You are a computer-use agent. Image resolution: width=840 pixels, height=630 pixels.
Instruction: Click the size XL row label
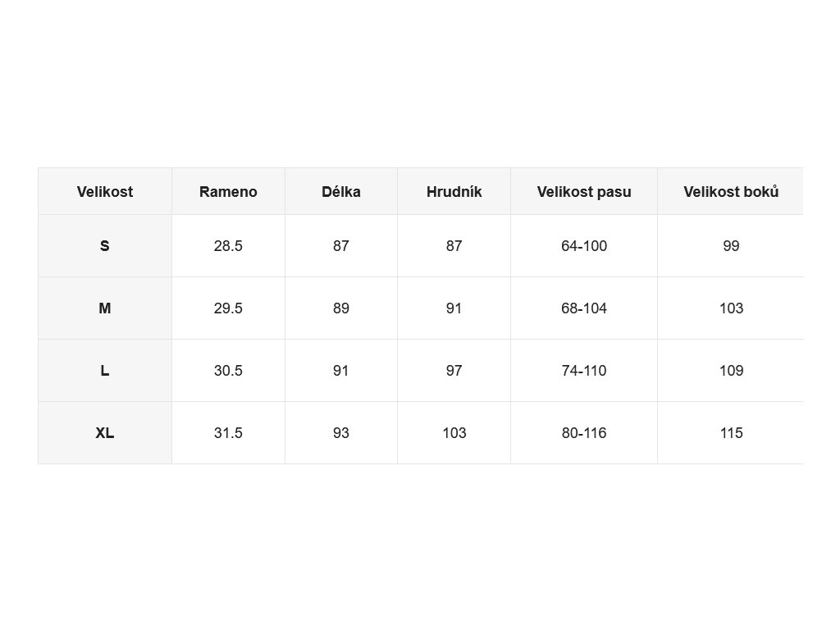coord(105,433)
